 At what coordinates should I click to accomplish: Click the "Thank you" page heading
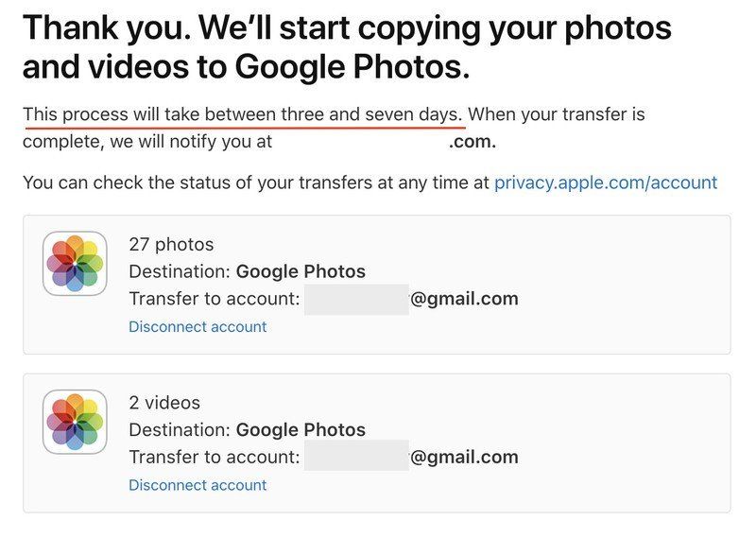click(x=346, y=47)
